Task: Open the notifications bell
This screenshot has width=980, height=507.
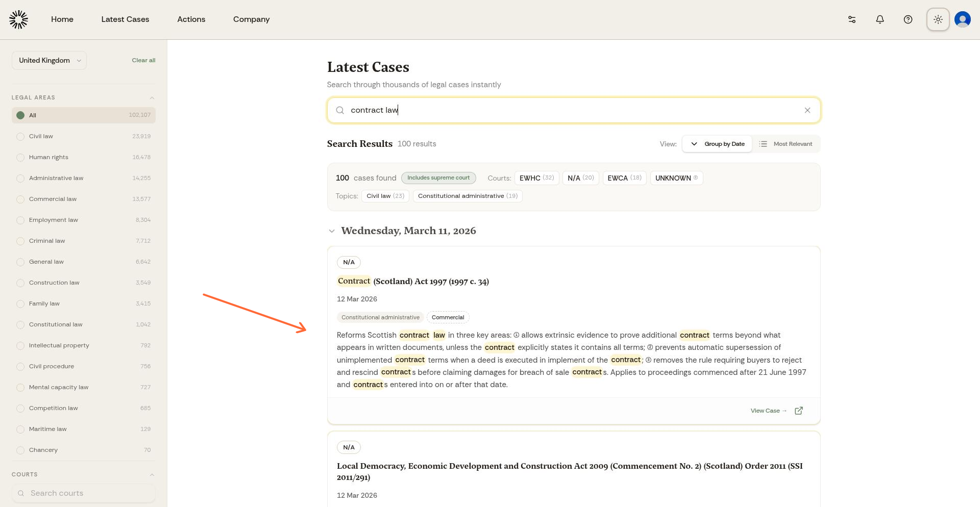Action: click(x=879, y=19)
